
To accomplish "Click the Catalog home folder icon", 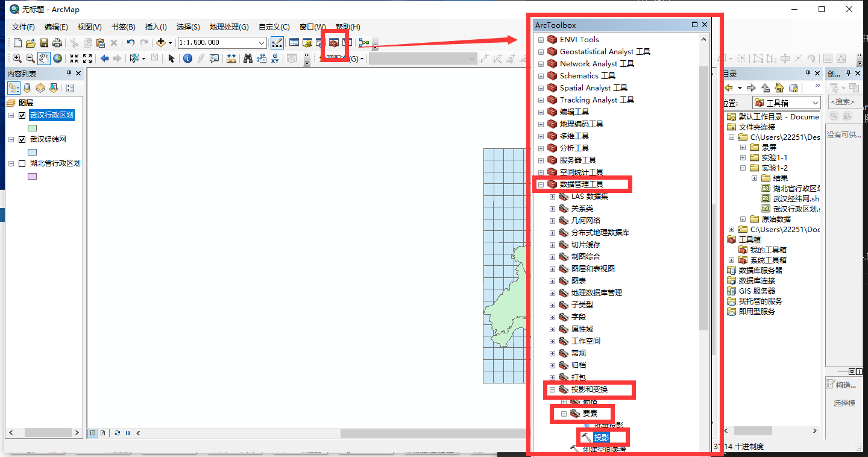I will pos(779,88).
